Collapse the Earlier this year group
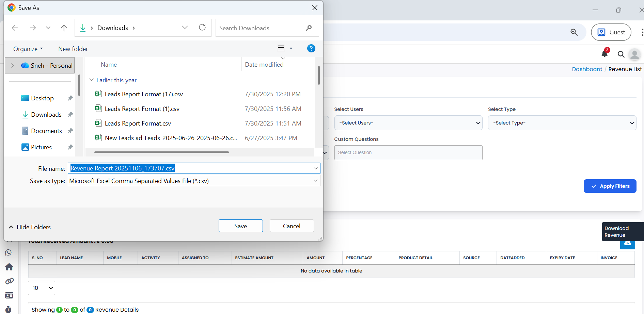Viewport: 644px width, 314px height. tap(91, 80)
